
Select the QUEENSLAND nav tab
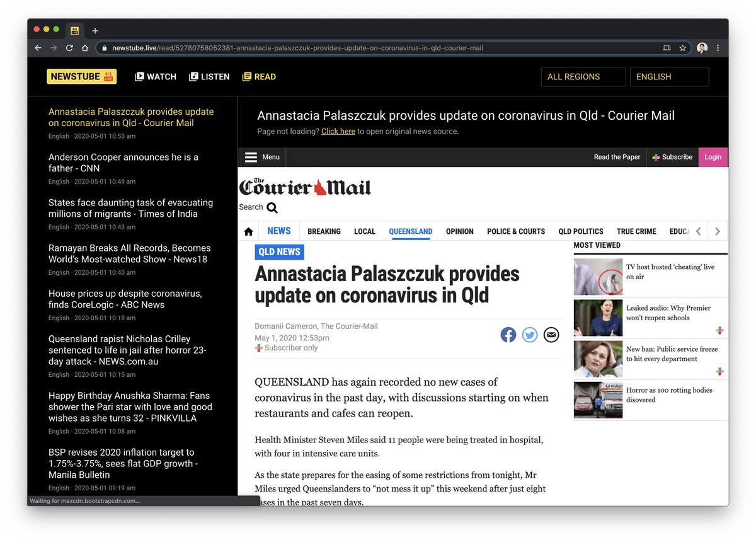(411, 231)
